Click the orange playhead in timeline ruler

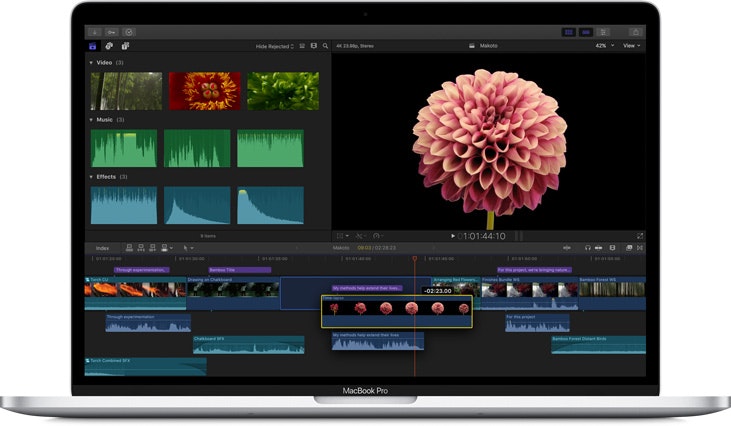(x=414, y=258)
